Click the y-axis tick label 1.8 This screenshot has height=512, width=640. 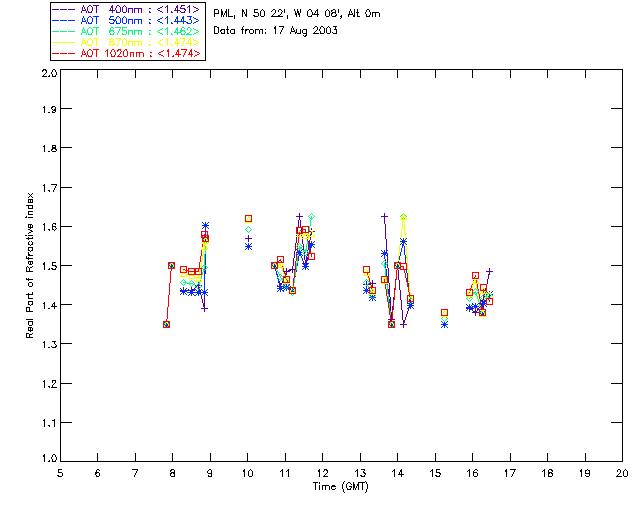[x=49, y=148]
